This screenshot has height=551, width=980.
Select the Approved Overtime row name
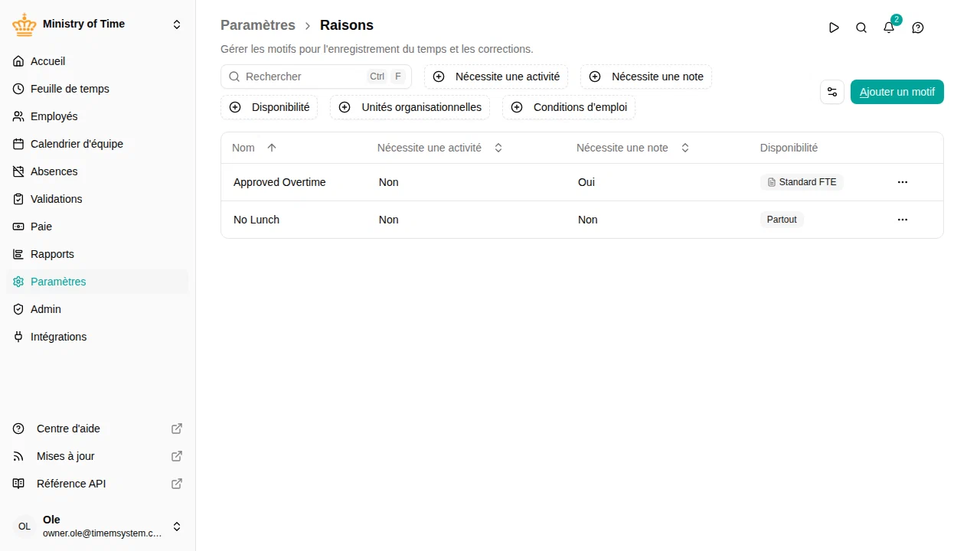(279, 182)
